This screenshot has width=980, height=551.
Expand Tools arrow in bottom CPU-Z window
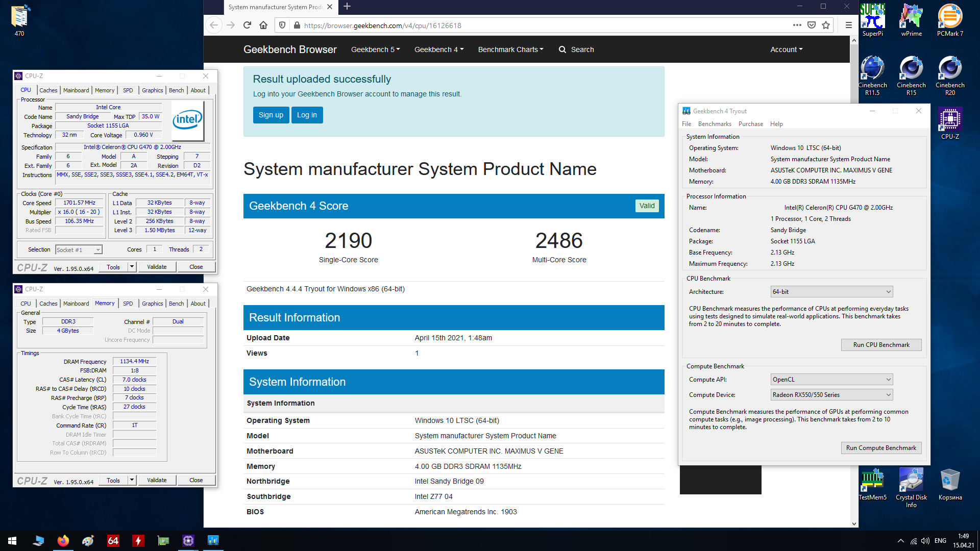point(132,480)
